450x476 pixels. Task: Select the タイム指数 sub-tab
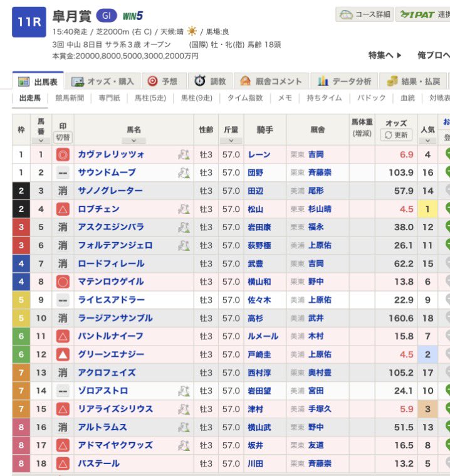point(245,98)
